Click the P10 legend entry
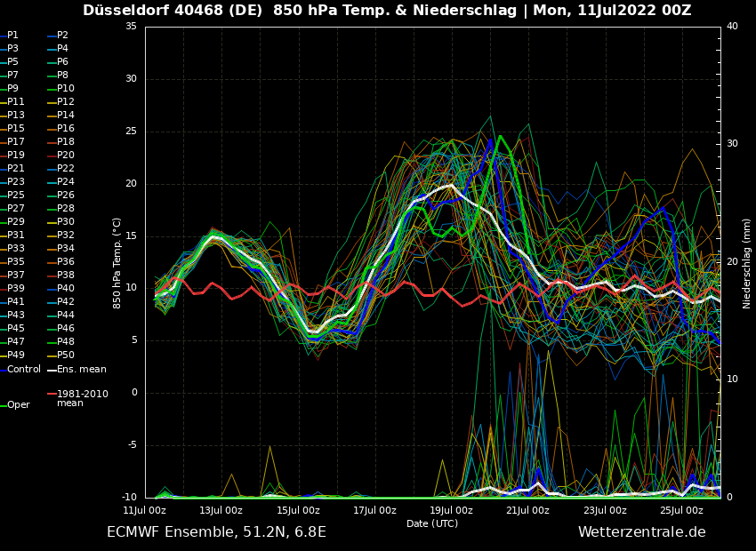This screenshot has width=756, height=551. (x=66, y=89)
